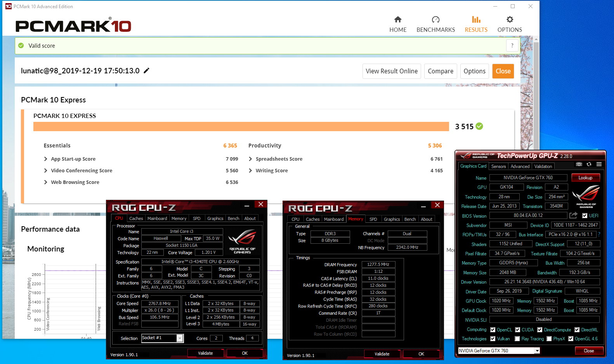Open Bench tab in left CPU-Z window
614x364 pixels.
(233, 218)
